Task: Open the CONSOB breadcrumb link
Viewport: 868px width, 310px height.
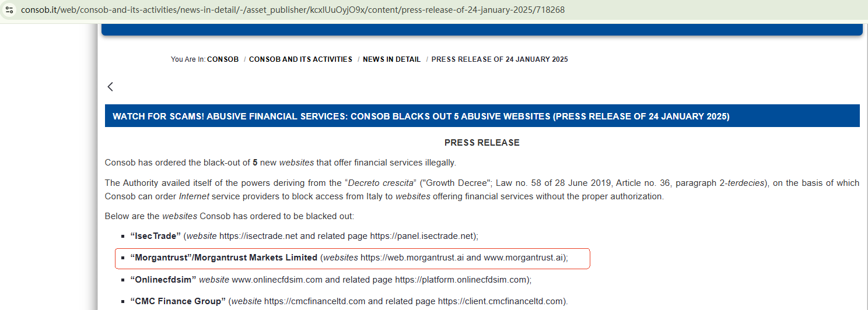Action: pyautogui.click(x=223, y=59)
